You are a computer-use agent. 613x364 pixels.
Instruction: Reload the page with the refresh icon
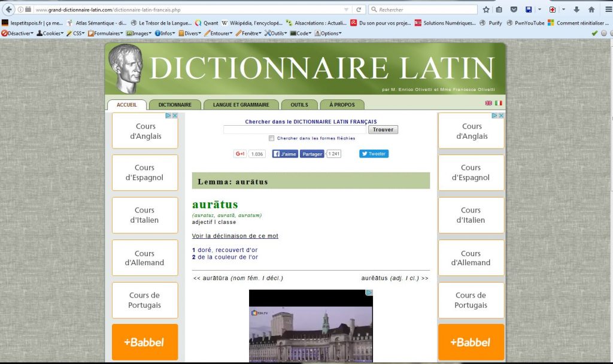[359, 10]
